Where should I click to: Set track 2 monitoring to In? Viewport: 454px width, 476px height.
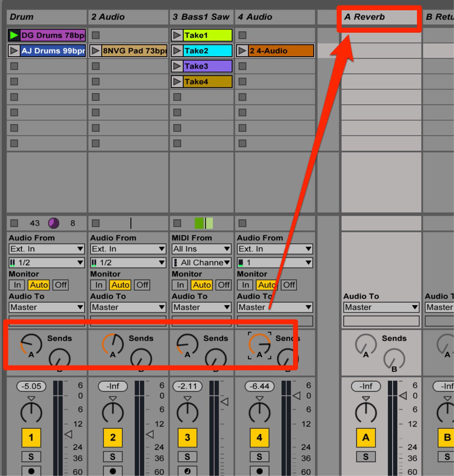98,285
